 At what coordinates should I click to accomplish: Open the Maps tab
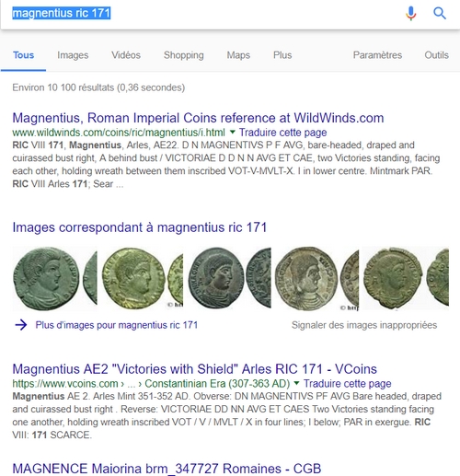coord(238,55)
